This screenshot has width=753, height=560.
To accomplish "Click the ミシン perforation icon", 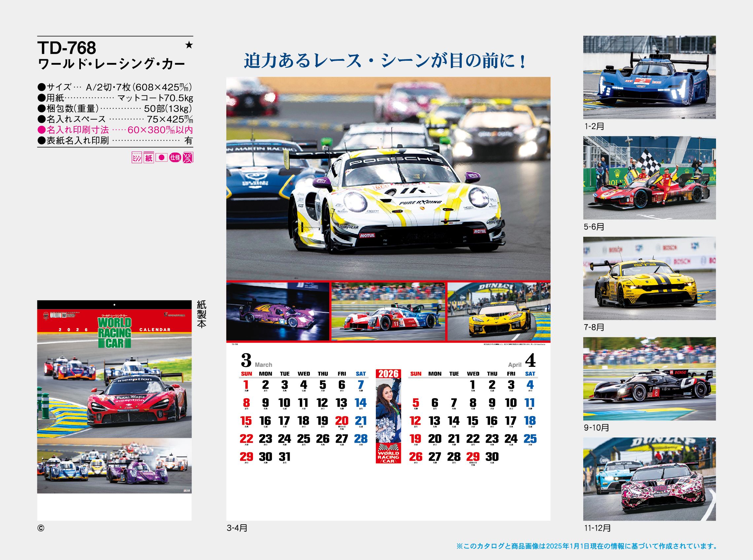I will 136,157.
